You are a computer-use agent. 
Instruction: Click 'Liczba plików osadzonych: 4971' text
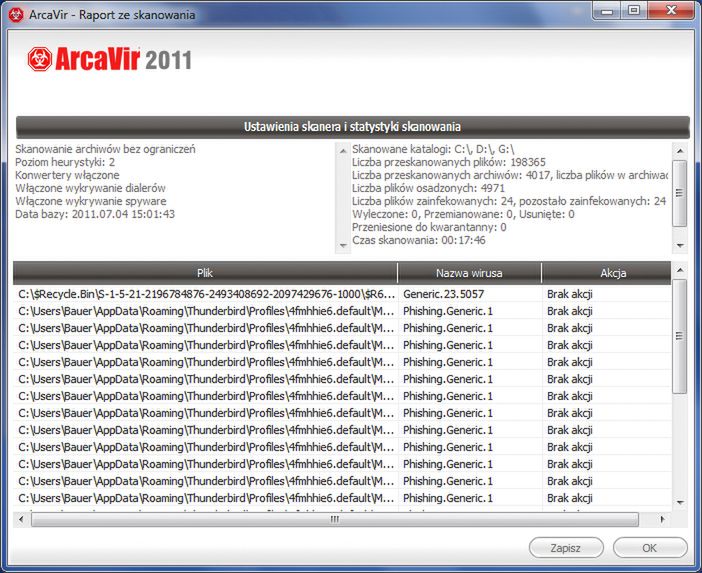pos(428,188)
